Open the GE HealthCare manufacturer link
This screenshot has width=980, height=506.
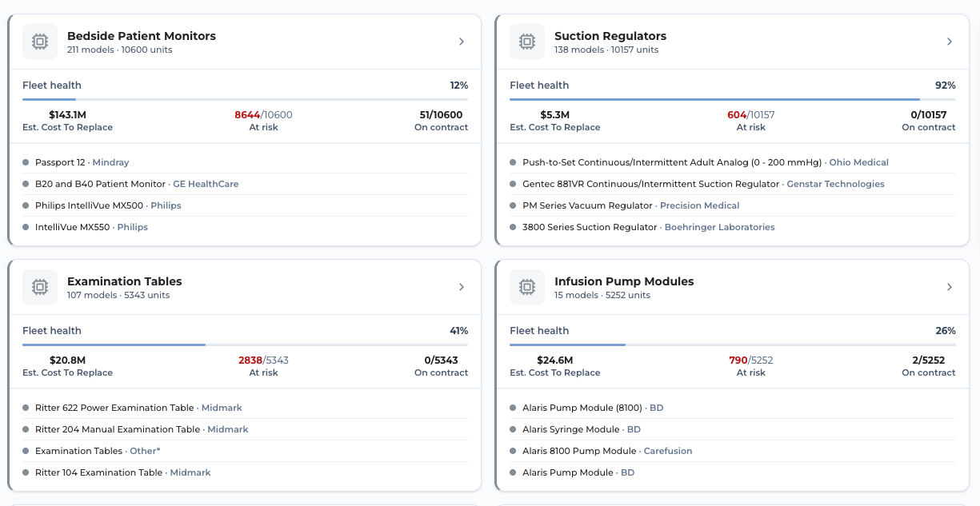pyautogui.click(x=206, y=184)
